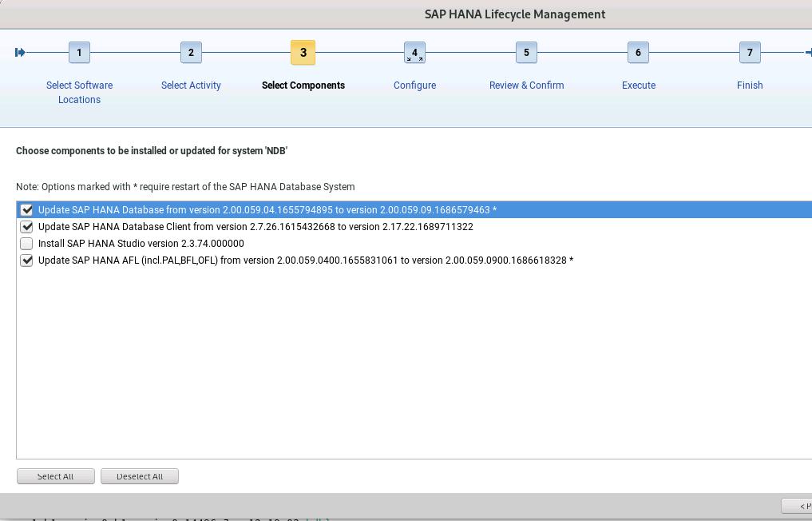Select the SAP HANA AFL update row text
The height and width of the screenshot is (521, 812).
tap(305, 260)
